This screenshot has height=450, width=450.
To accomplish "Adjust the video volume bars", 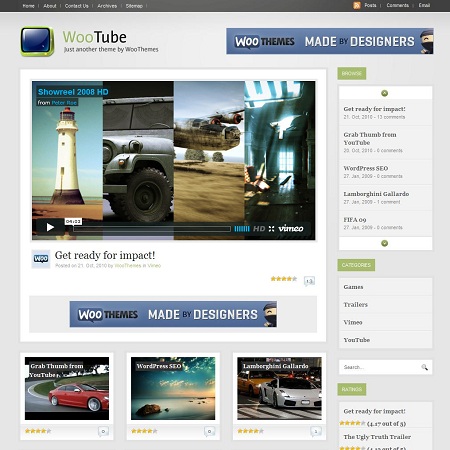I will pos(242,229).
